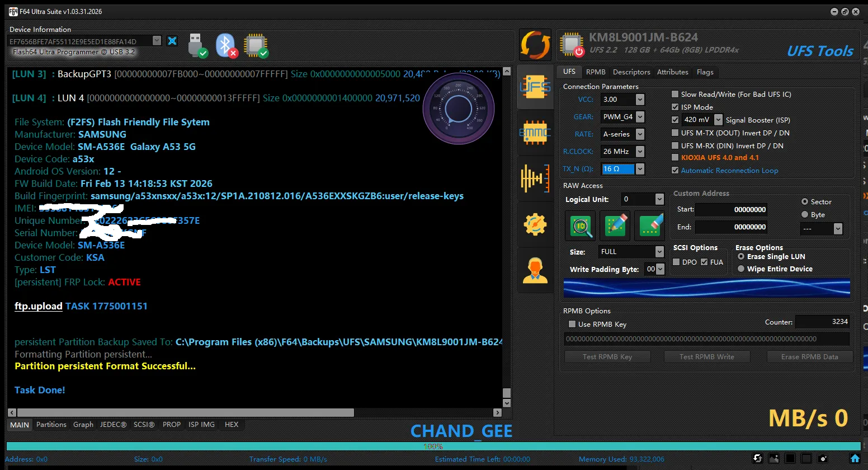Expand the GEAR PWM_G4 dropdown
The width and height of the screenshot is (868, 470).
tap(640, 117)
